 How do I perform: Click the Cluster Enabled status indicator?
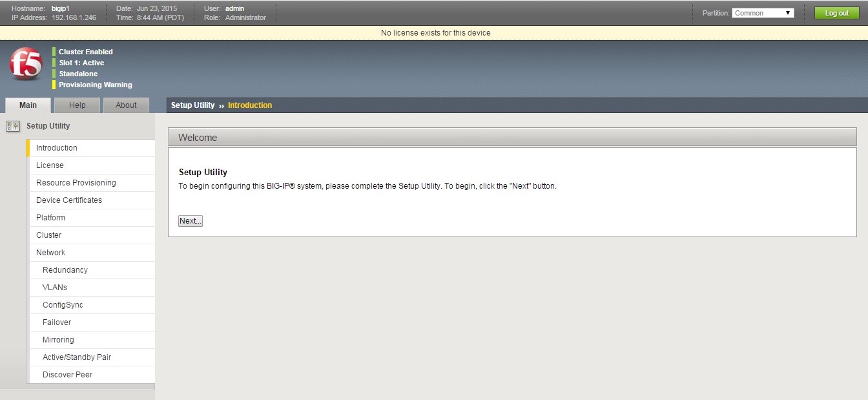(x=85, y=52)
